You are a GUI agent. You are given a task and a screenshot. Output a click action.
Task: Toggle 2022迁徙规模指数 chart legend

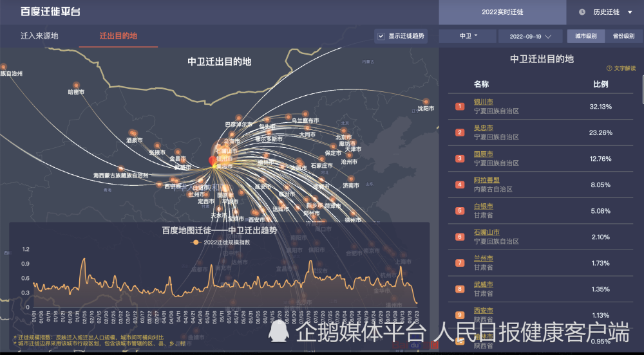coord(220,242)
